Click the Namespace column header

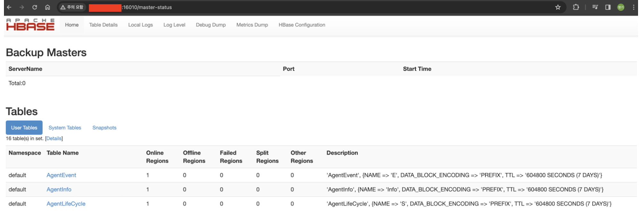tap(25, 153)
